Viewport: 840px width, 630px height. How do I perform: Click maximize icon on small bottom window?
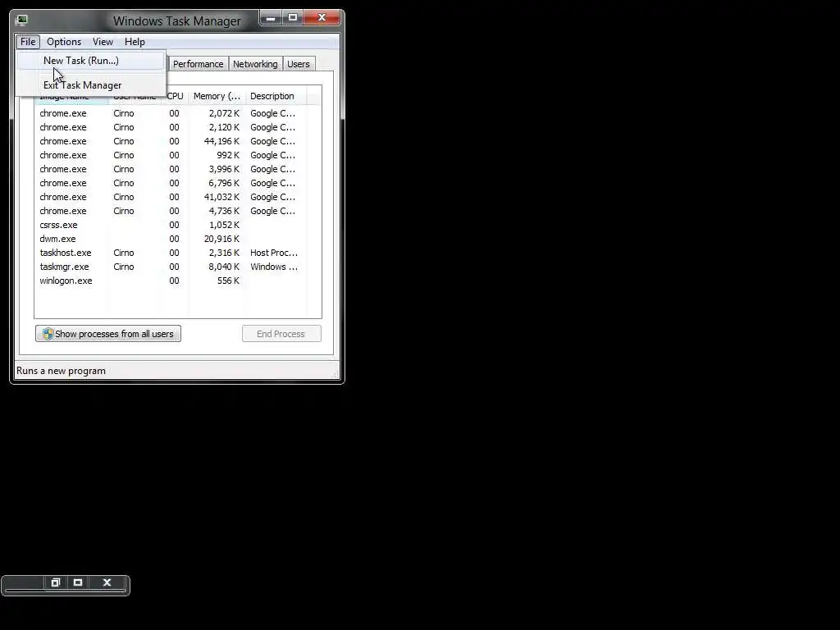[78, 582]
